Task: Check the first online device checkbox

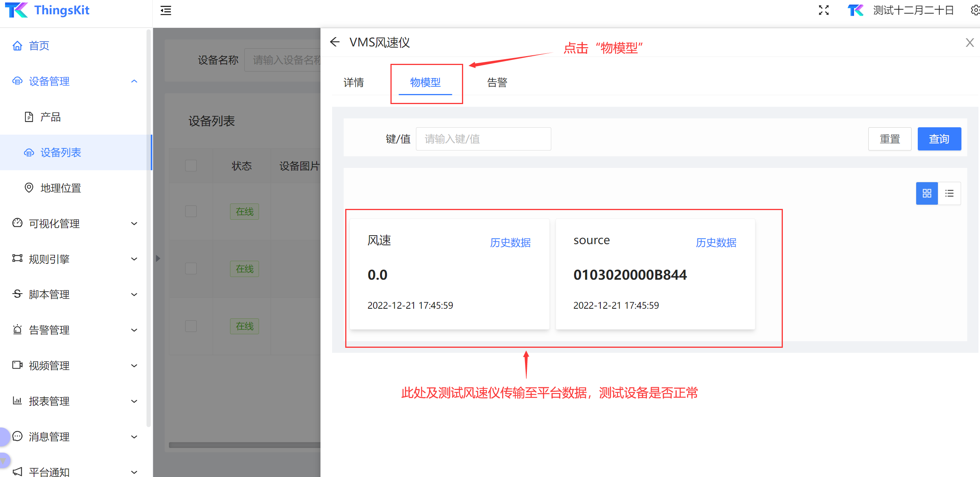Action: 191,211
